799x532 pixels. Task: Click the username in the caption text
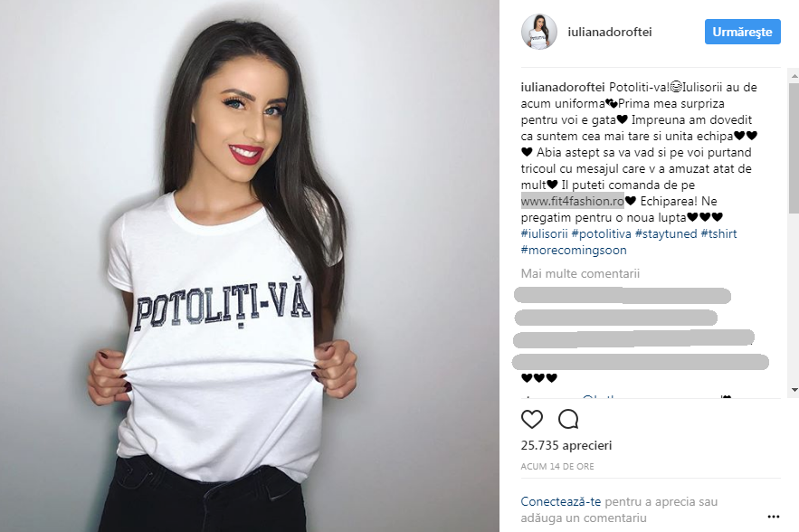[563, 87]
